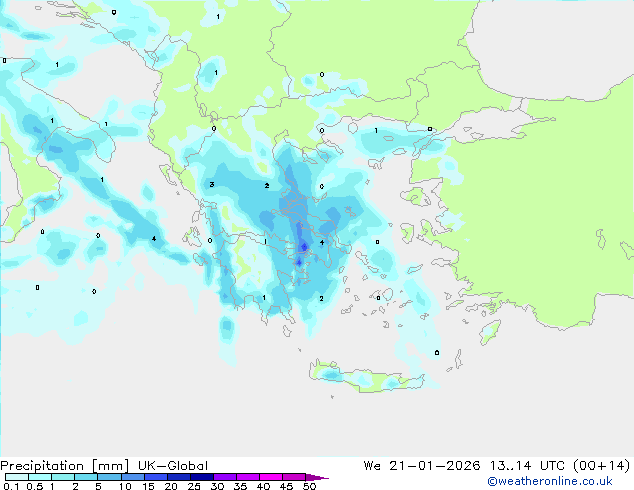The image size is (634, 490).
Task: Select the 35–40 mm magenta legend swatch
Action: [248, 477]
